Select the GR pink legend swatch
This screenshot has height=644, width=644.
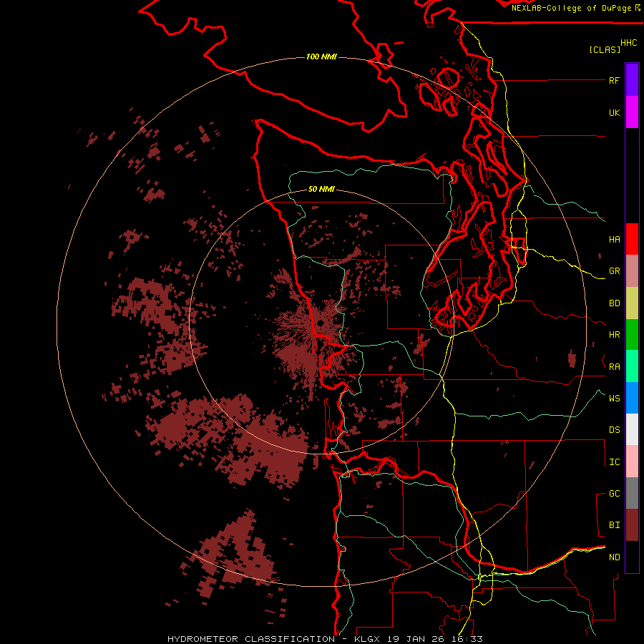click(632, 271)
